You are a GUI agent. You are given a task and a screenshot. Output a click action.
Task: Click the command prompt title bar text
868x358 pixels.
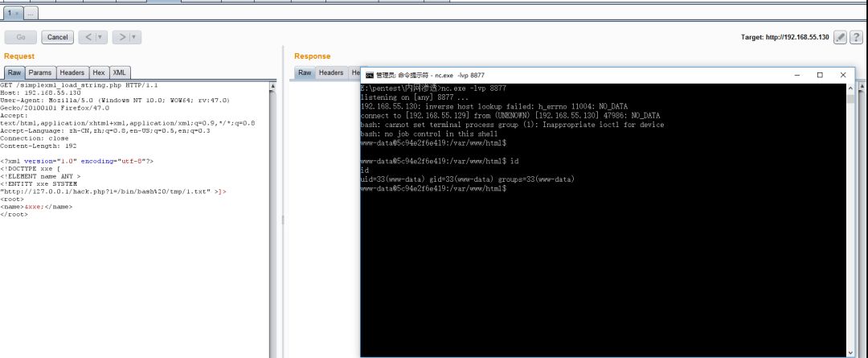[430, 75]
